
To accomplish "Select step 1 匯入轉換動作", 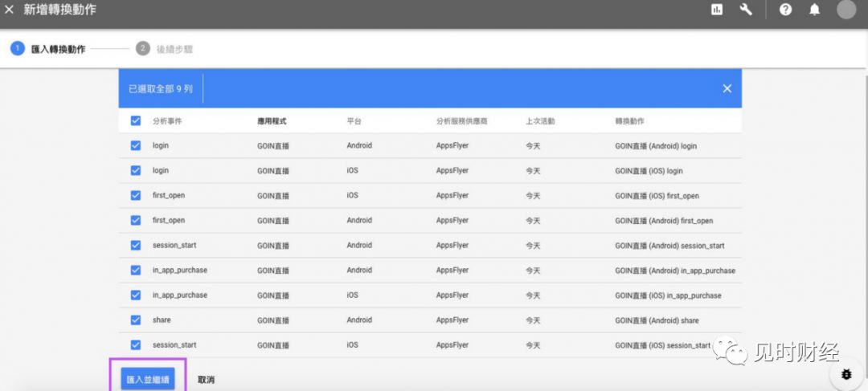I will pos(48,49).
